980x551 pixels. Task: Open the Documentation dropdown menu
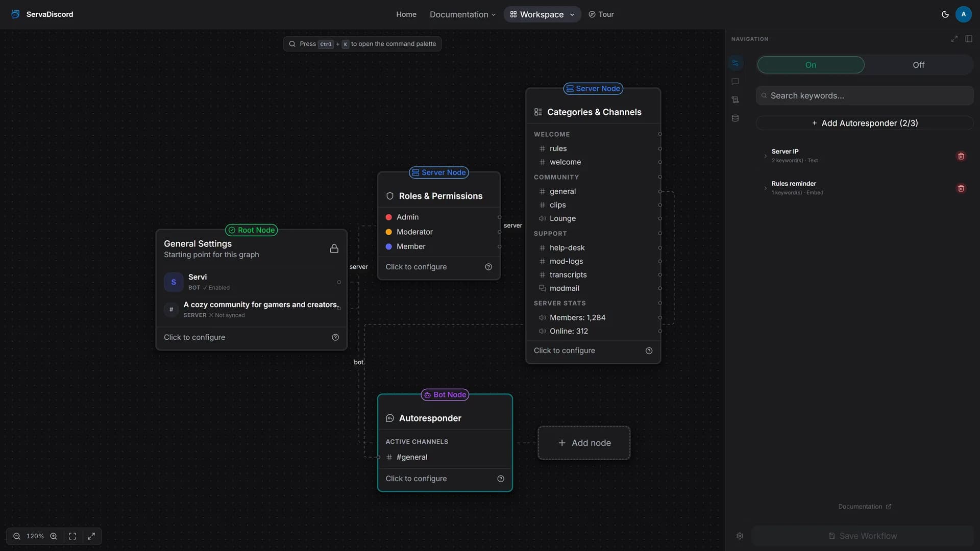pyautogui.click(x=462, y=14)
